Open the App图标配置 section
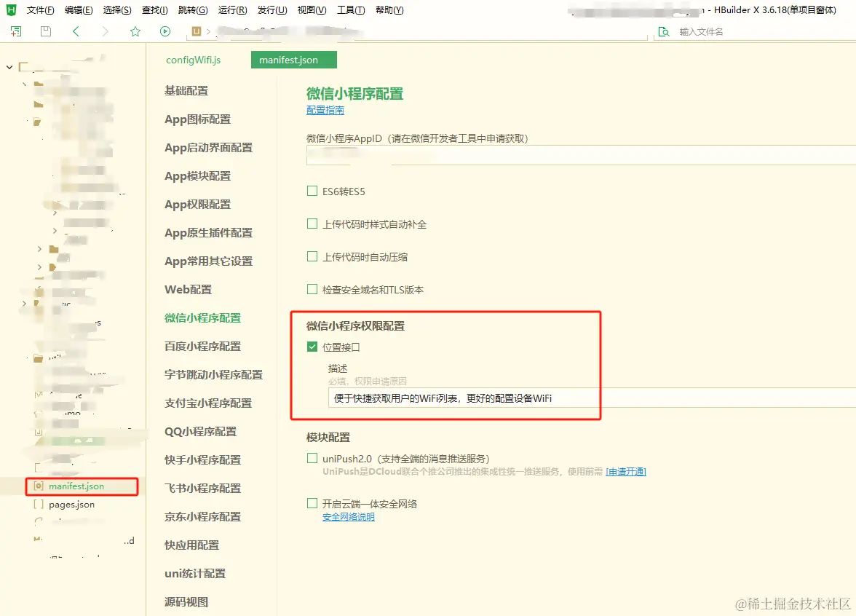This screenshot has height=616, width=856. click(198, 119)
